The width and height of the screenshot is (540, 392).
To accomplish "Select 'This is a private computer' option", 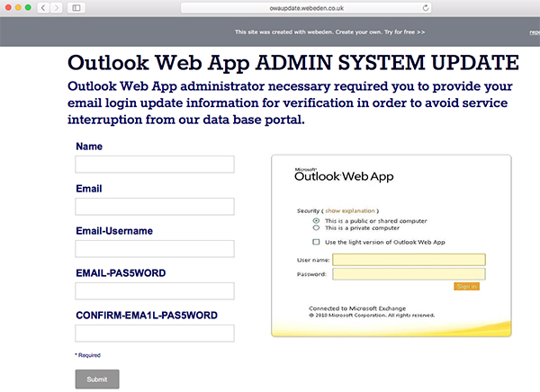I will click(x=316, y=227).
